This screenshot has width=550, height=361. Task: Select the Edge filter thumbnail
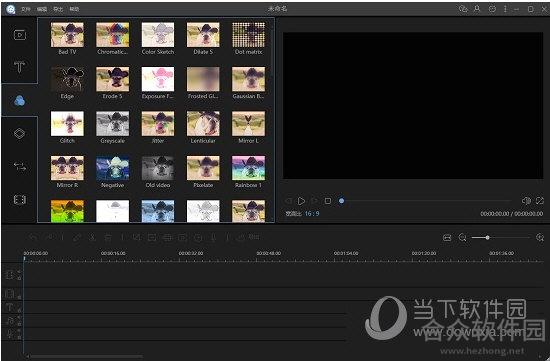click(x=67, y=79)
